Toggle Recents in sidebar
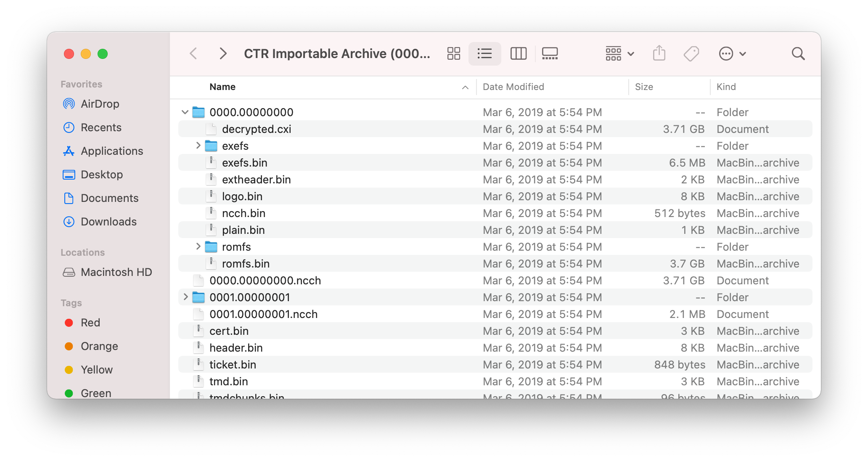This screenshot has height=461, width=868. pyautogui.click(x=102, y=127)
